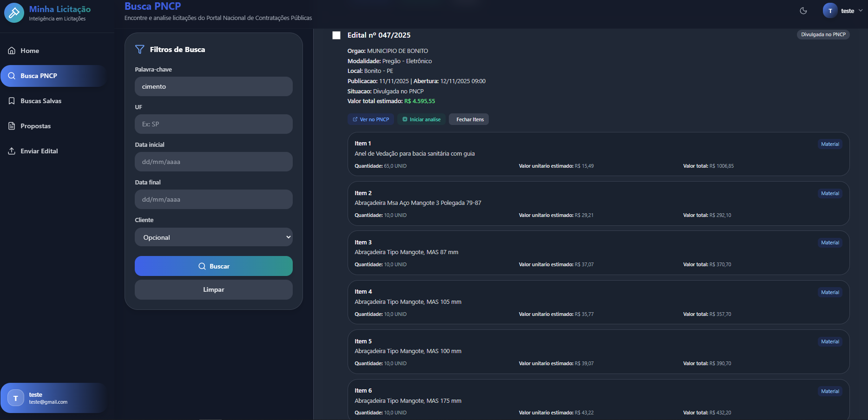Expand the teste user menu in the header
Image resolution: width=868 pixels, height=420 pixels.
click(843, 11)
